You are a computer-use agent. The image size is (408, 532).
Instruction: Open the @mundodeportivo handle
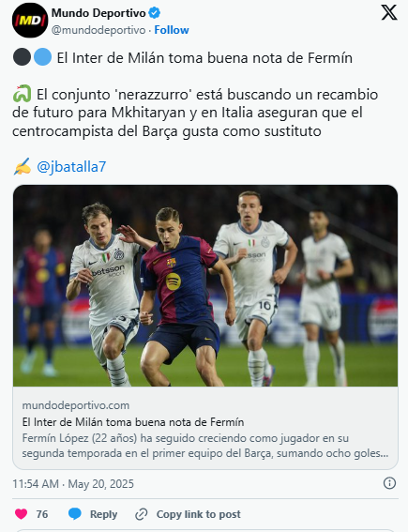(98, 30)
